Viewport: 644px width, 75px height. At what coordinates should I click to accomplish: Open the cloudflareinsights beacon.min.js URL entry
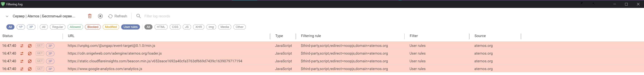[x=155, y=61]
